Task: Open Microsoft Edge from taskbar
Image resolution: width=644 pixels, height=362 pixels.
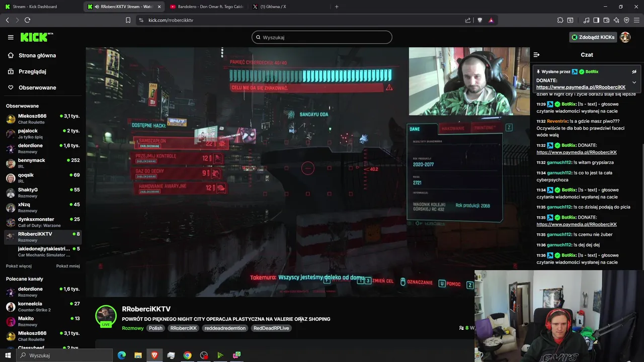Action: (x=122, y=355)
